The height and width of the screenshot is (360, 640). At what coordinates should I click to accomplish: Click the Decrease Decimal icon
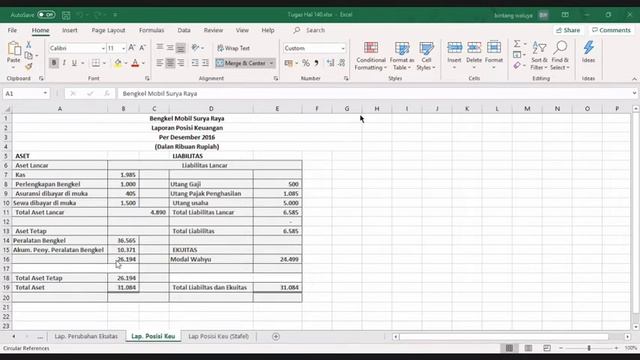click(342, 63)
